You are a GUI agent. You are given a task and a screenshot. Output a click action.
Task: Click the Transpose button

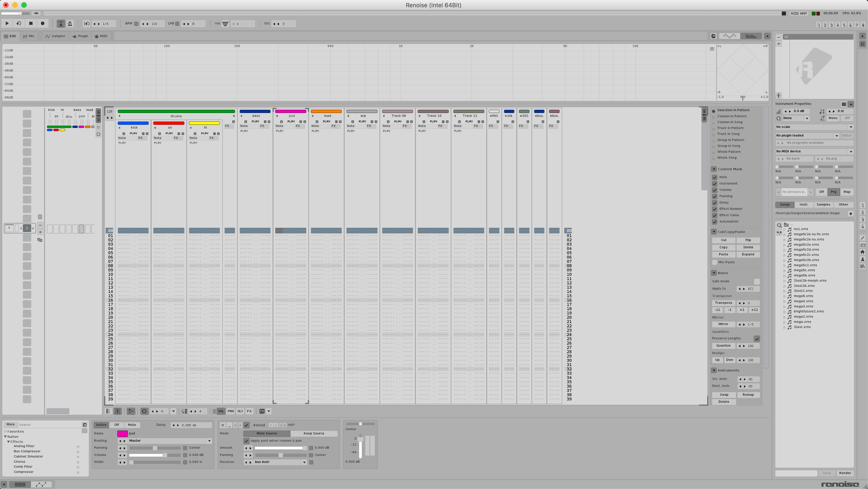pos(723,303)
